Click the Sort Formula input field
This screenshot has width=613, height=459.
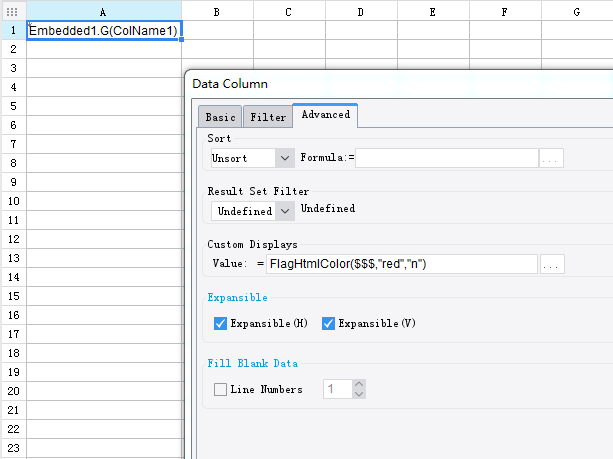point(446,158)
